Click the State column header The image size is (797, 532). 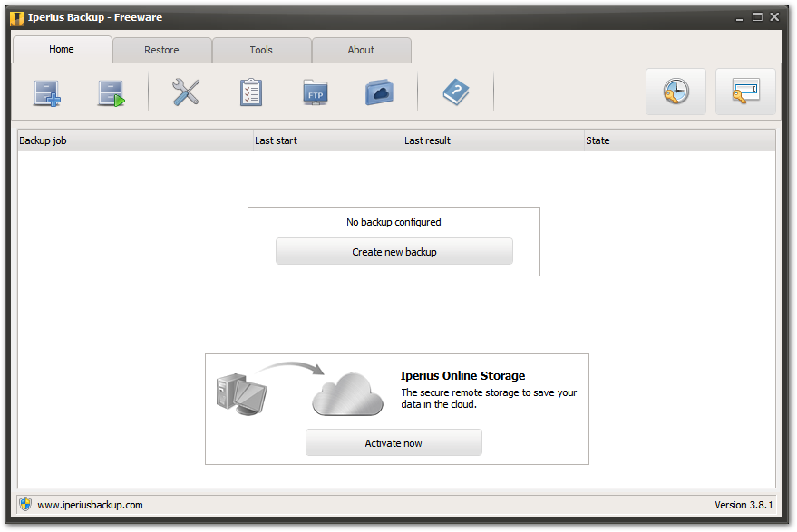coord(680,140)
